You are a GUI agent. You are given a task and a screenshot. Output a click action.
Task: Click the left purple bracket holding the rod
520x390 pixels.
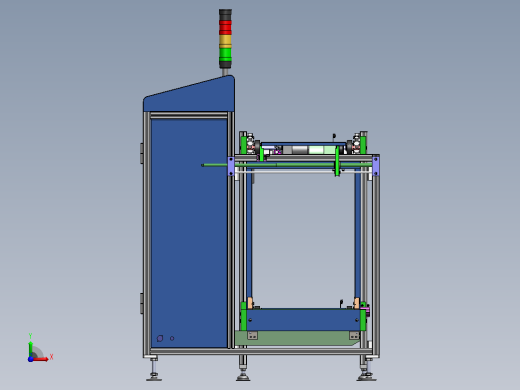tap(231, 166)
